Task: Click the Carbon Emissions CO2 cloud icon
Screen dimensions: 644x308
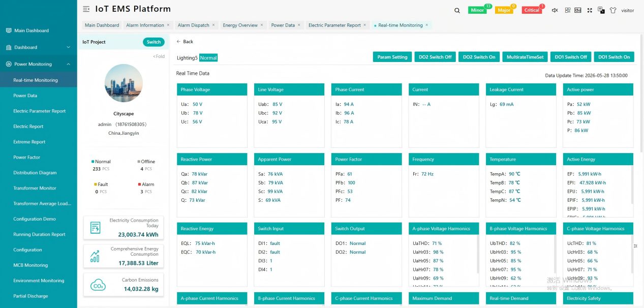Action: 98,285
